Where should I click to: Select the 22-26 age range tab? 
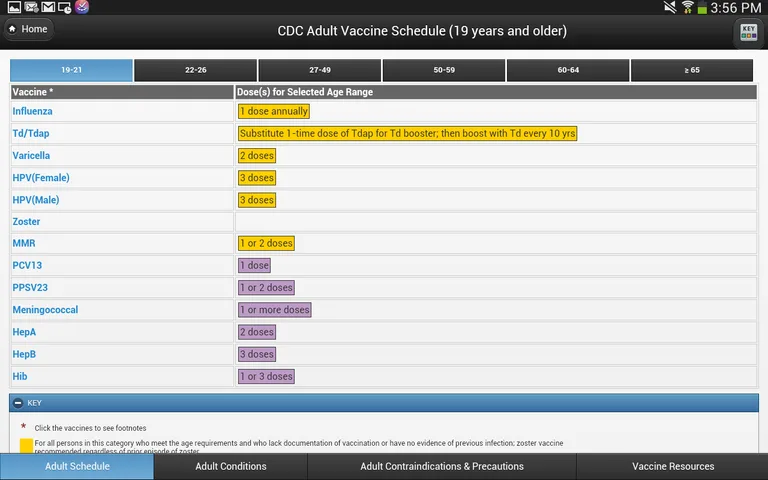(195, 70)
